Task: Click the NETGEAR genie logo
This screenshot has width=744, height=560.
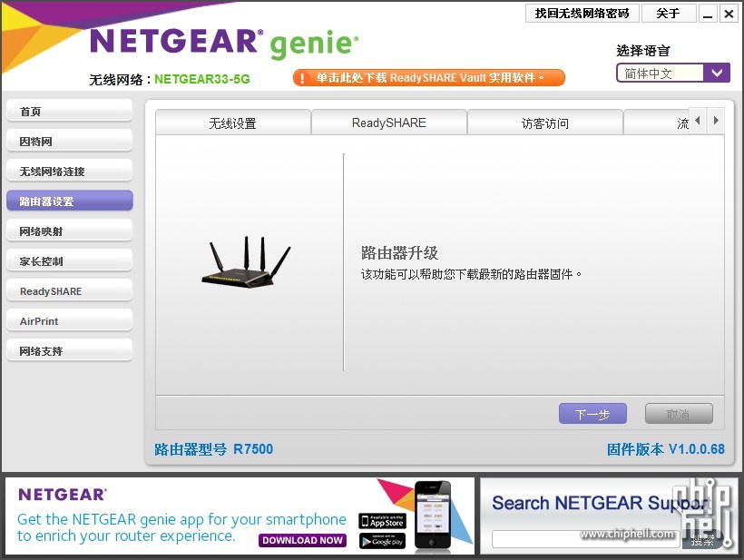Action: pyautogui.click(x=223, y=44)
